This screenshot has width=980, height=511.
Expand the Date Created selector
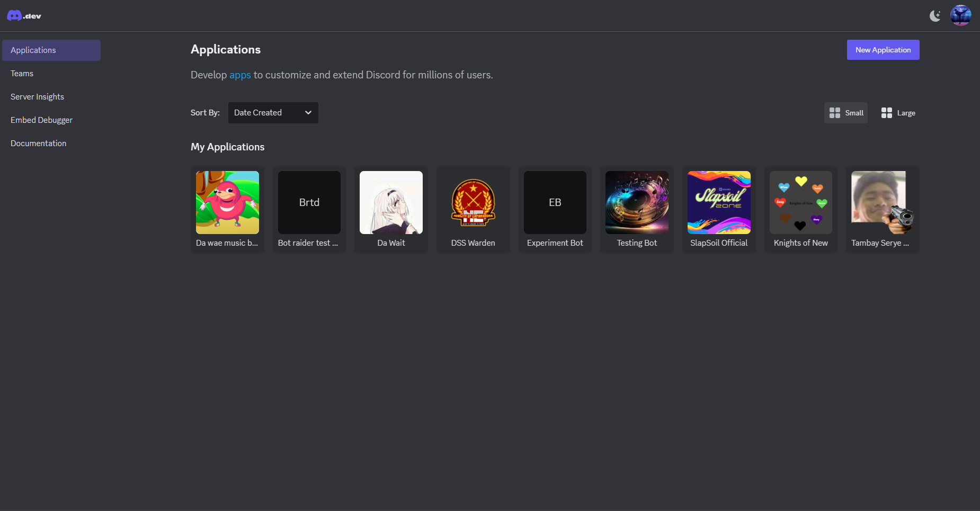point(273,113)
